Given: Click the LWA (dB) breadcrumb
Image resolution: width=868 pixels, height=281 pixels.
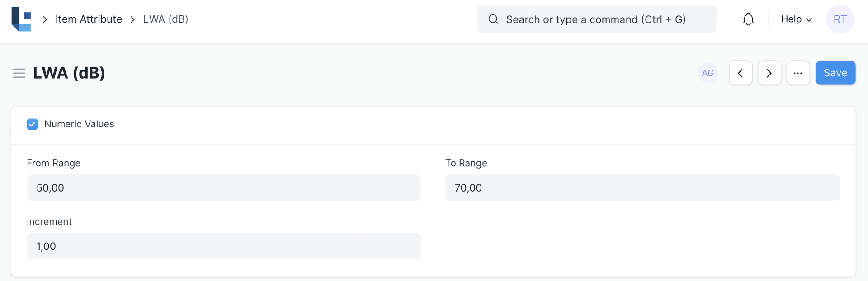Looking at the screenshot, I should click(x=165, y=19).
